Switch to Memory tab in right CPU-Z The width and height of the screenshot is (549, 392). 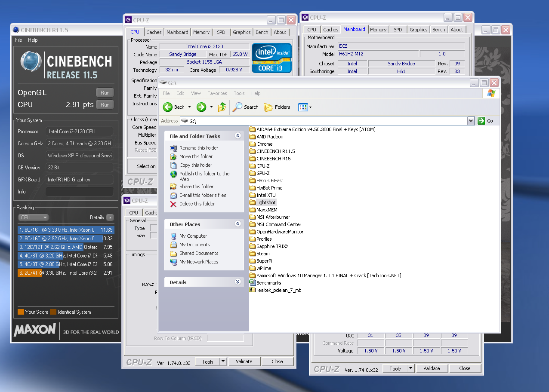378,30
